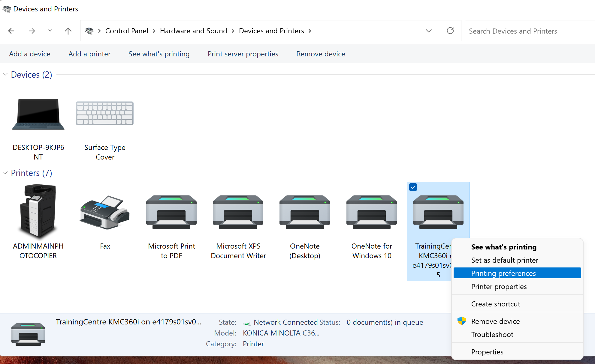The image size is (595, 364).
Task: Collapse the Printers (7) group
Action: coord(5,173)
